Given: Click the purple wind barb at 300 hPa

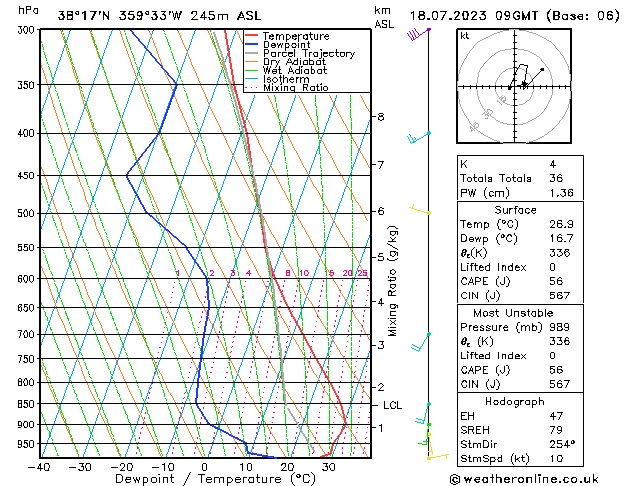Looking at the screenshot, I should 418,34.
